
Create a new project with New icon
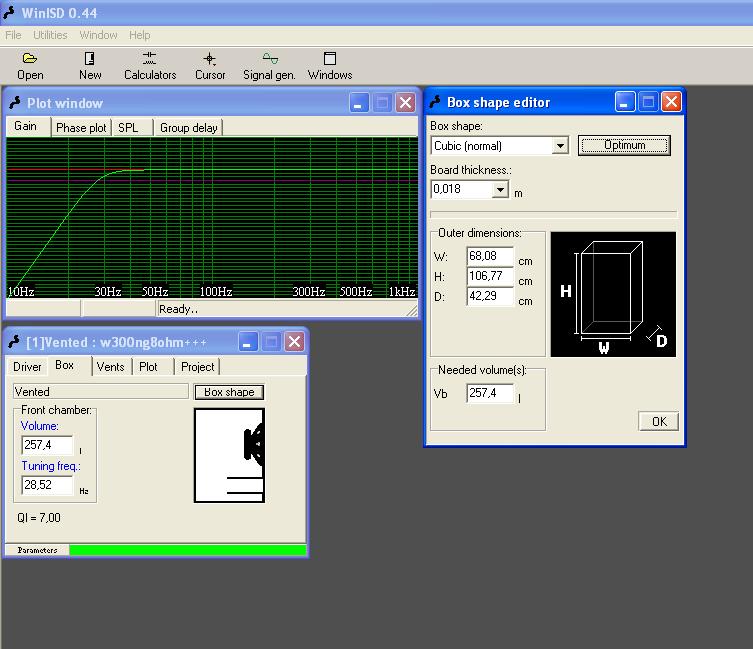(90, 66)
